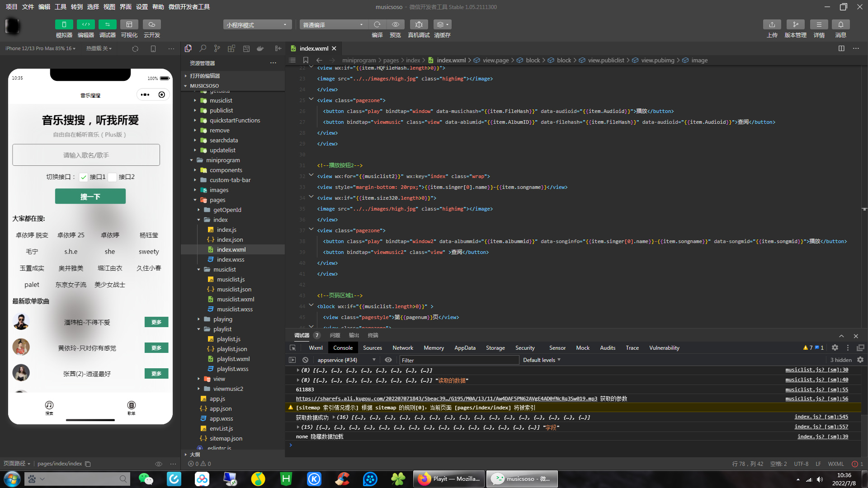This screenshot has width=868, height=488.
Task: Click the simulator toolbar icon
Action: click(x=64, y=24)
